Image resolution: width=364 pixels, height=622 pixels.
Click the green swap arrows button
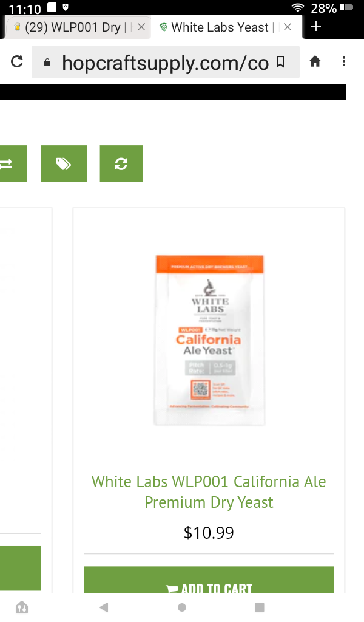[12, 163]
